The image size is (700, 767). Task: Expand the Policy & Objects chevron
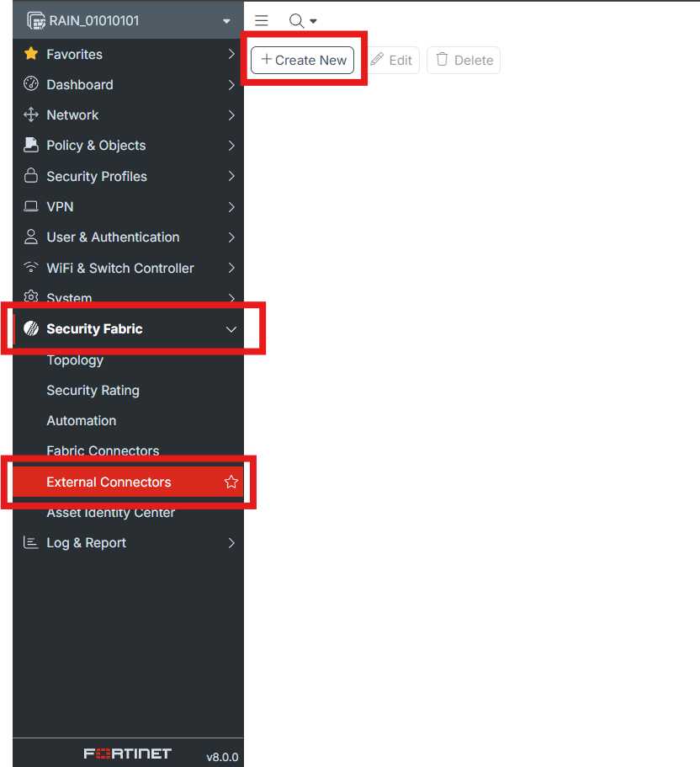(231, 146)
